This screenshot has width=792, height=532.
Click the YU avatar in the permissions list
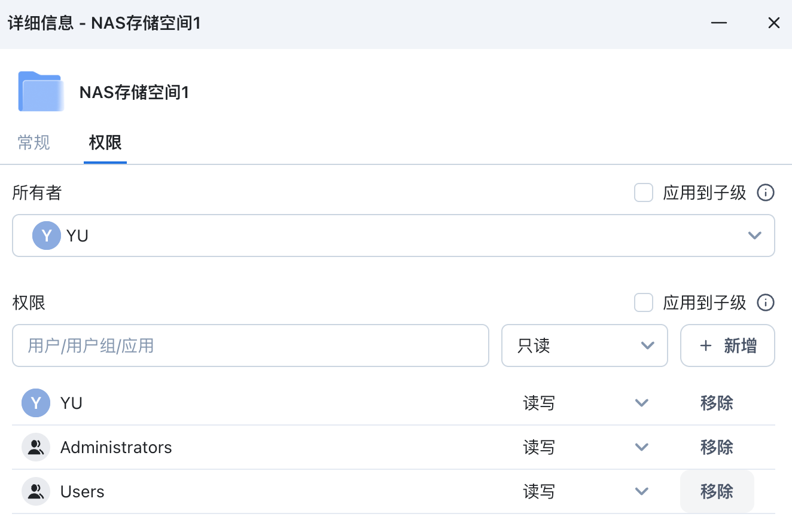36,403
